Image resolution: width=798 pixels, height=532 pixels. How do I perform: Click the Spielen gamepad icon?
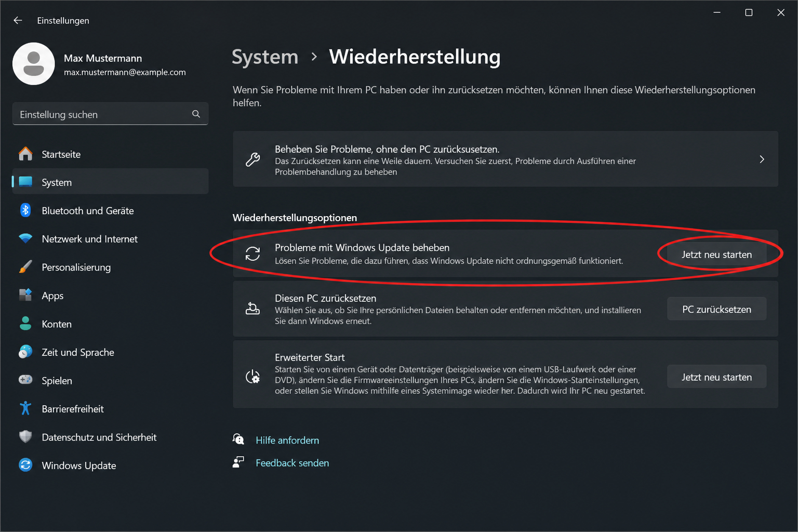click(x=25, y=380)
